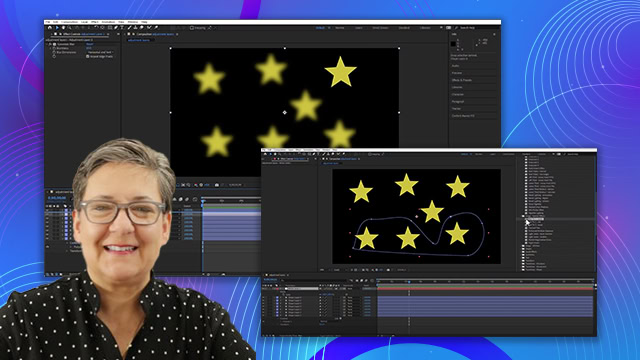Image resolution: width=640 pixels, height=360 pixels.
Task: Click the sharp unblurred star in back composition
Action: (x=340, y=72)
